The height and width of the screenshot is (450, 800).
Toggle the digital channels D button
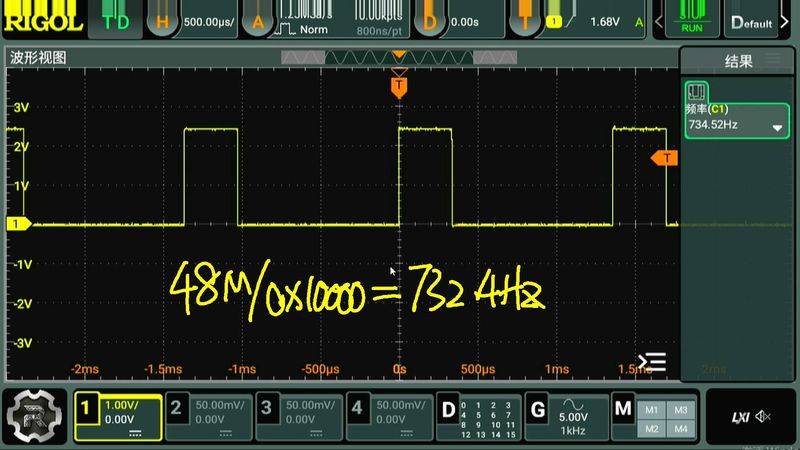click(x=448, y=410)
